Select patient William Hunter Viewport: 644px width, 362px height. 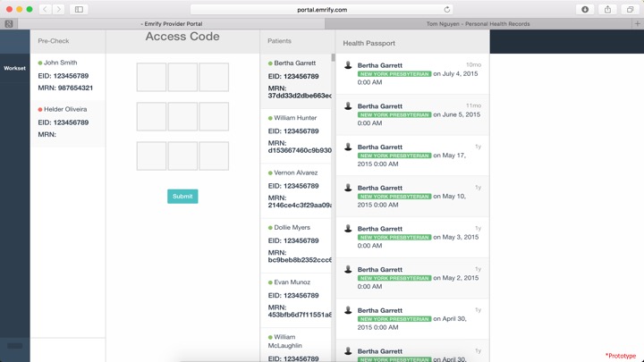point(296,136)
